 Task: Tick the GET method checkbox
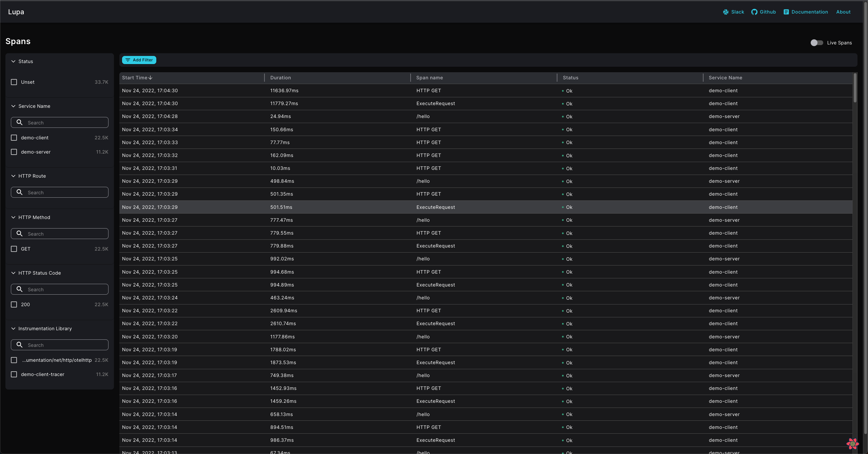pos(14,249)
